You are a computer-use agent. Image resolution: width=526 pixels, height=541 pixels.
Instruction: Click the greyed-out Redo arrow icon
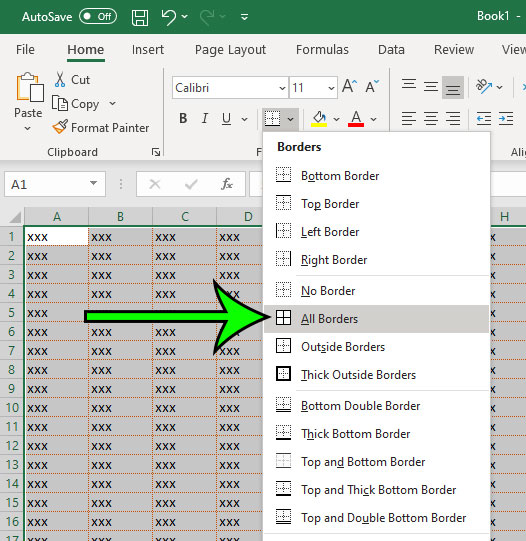(207, 17)
